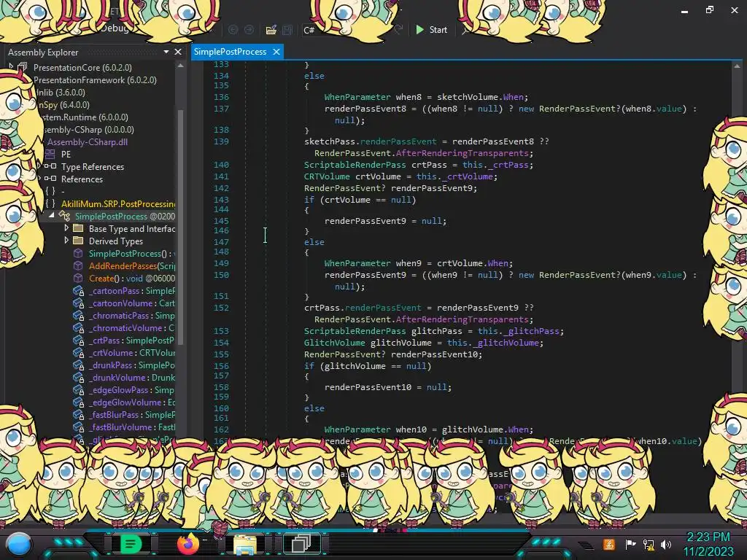
Task: Open the green notes app in taskbar
Action: coord(131,543)
